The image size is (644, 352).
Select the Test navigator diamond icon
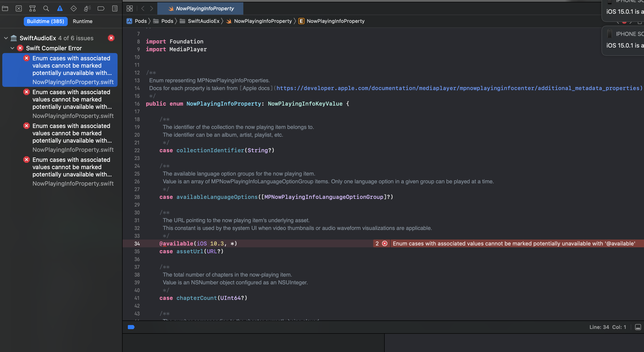pos(73,8)
